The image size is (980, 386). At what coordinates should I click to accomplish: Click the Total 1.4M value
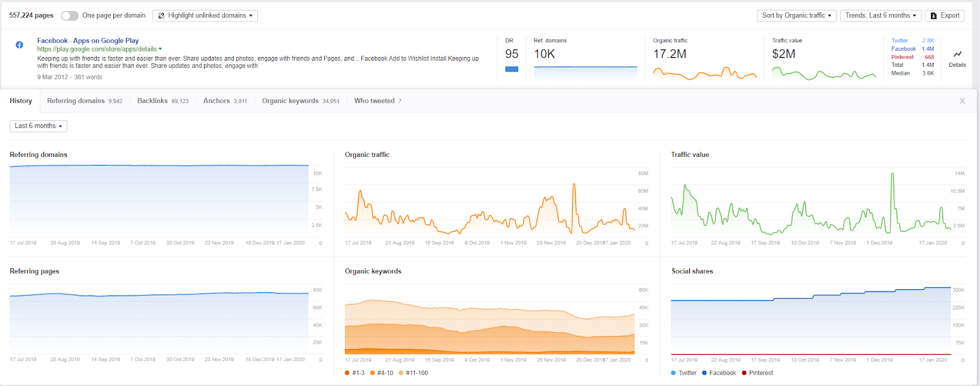pos(928,65)
